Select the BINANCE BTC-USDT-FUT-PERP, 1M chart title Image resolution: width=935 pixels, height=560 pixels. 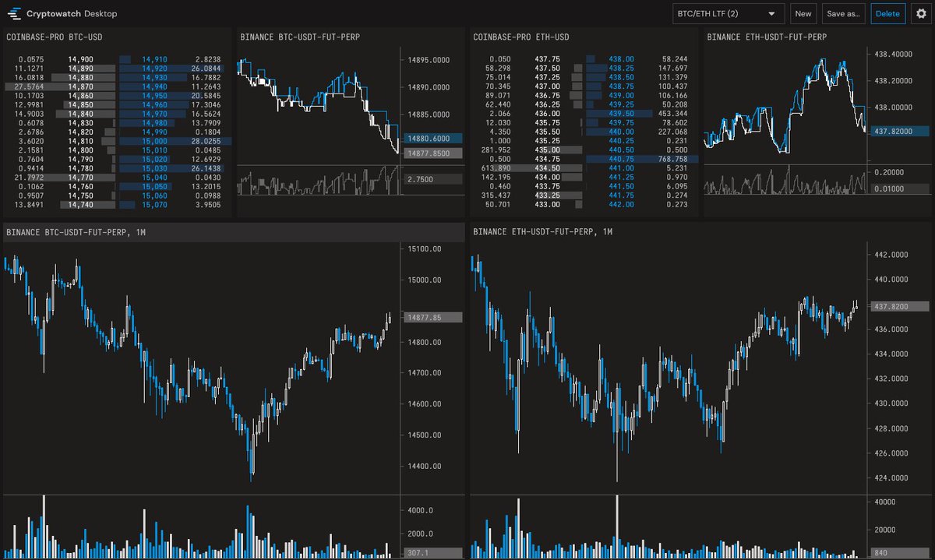tap(76, 231)
